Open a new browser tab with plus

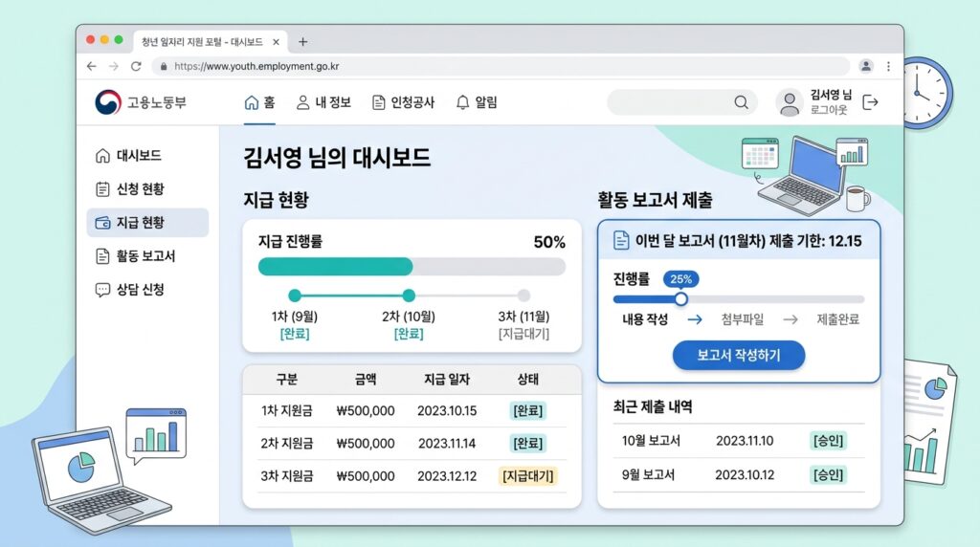tap(303, 42)
